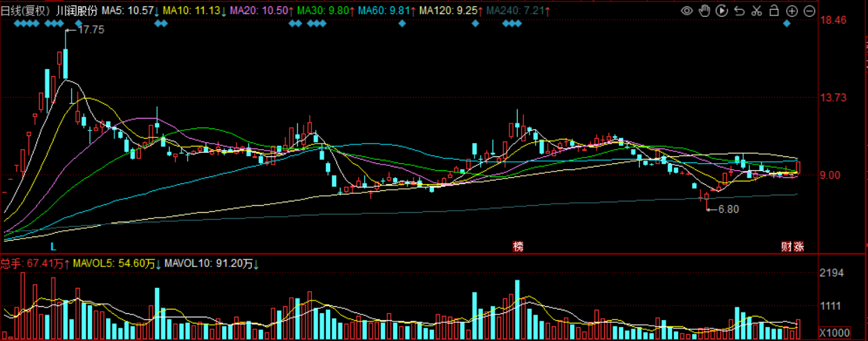Zoom in with the plus icon

tap(792, 11)
